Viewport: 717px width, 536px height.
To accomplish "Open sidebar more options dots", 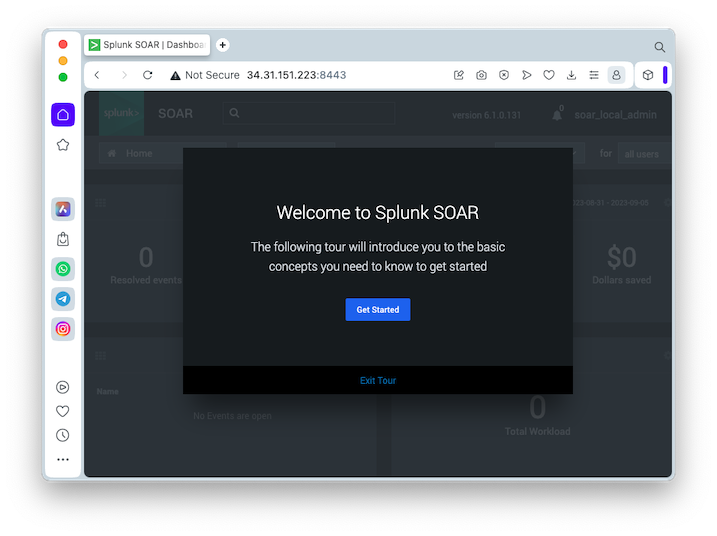I will tap(63, 459).
